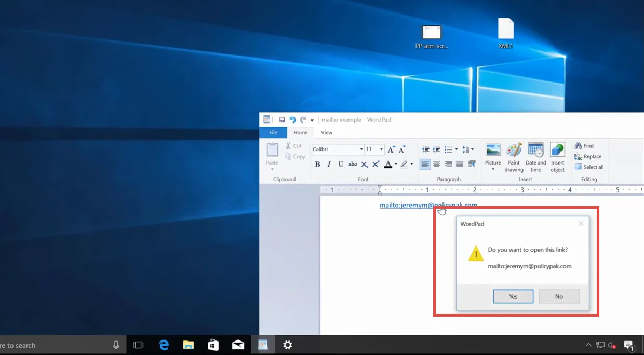Center-align the text
This screenshot has height=355, width=644.
437,164
